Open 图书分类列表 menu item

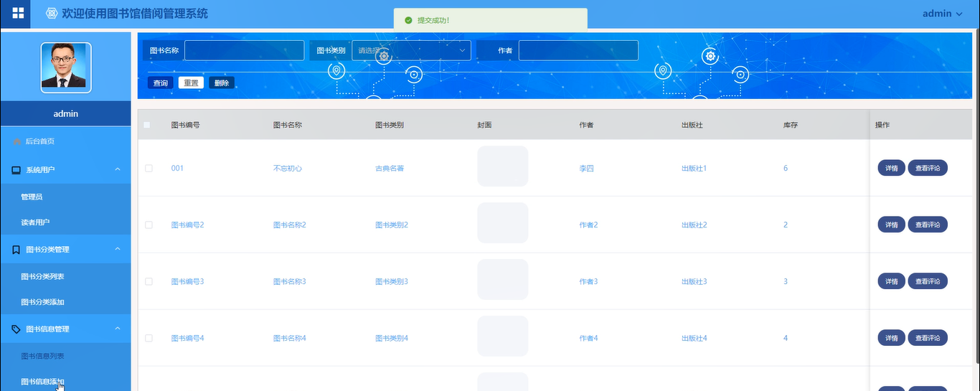66,276
